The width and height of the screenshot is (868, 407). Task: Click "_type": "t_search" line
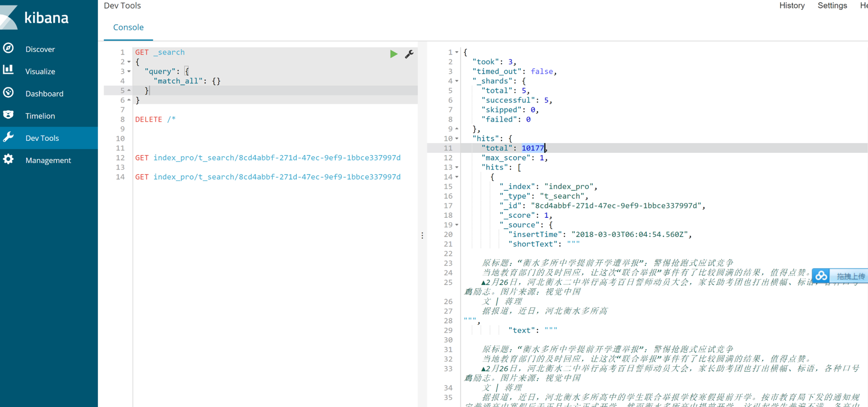tap(544, 196)
